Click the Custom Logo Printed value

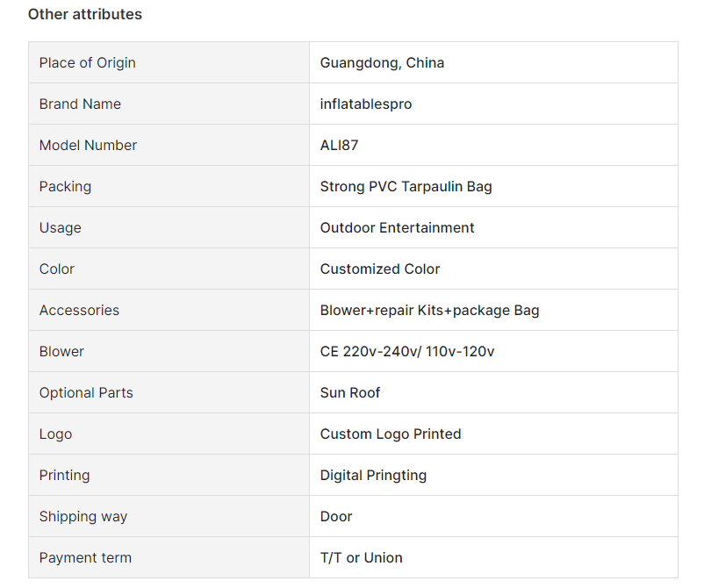coord(391,434)
